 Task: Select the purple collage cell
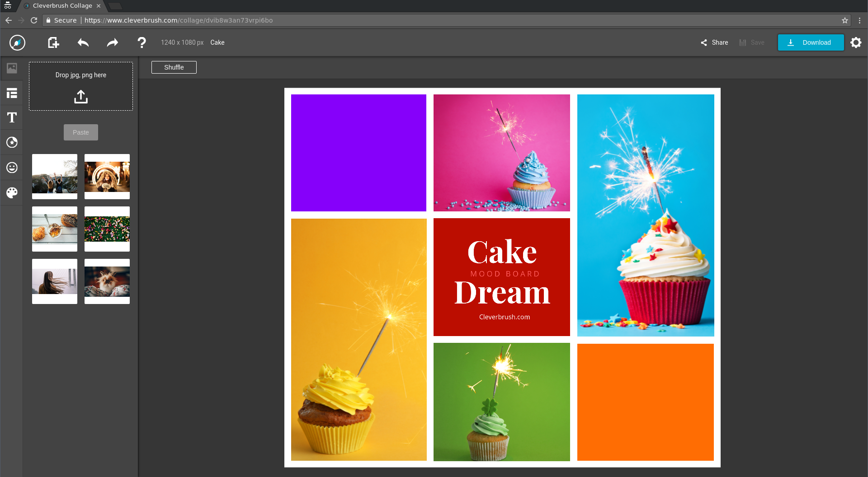click(x=359, y=153)
